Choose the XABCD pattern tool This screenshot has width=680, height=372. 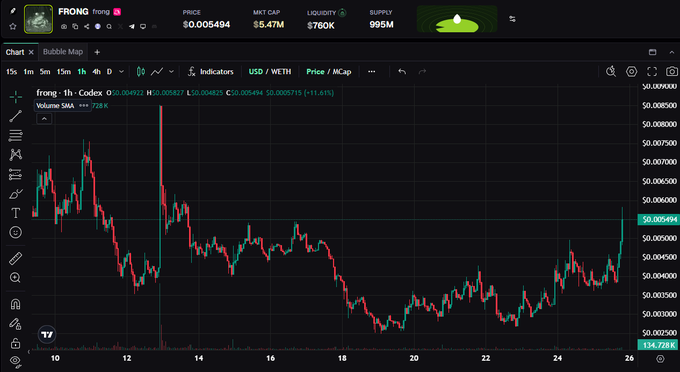tap(15, 155)
